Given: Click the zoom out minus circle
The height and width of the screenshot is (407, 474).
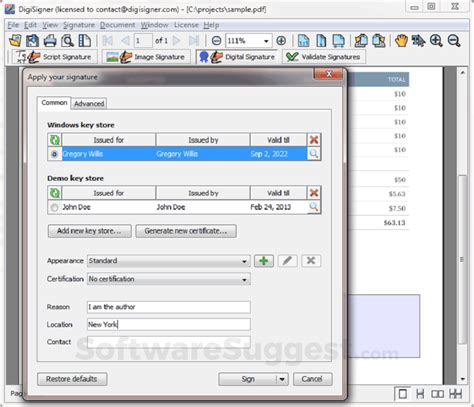Looking at the screenshot, I should [216, 41].
